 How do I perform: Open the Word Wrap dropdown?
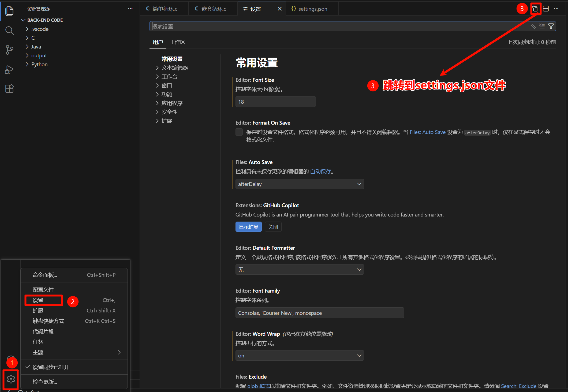[300, 356]
